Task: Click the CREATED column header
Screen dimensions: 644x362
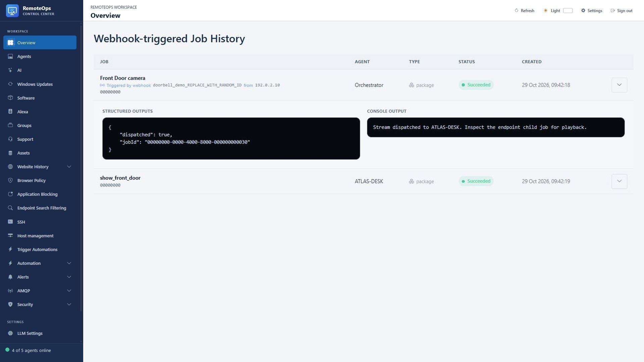Action: pyautogui.click(x=532, y=62)
